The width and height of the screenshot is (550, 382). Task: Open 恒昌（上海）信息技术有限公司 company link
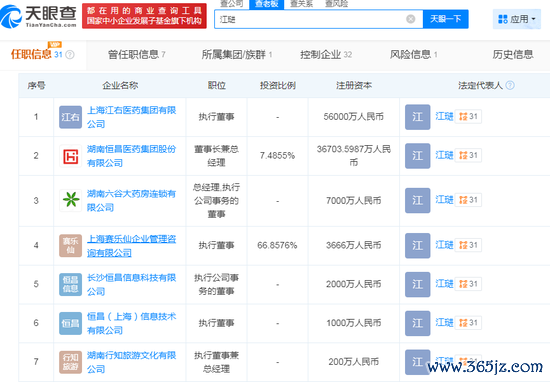[x=132, y=323]
